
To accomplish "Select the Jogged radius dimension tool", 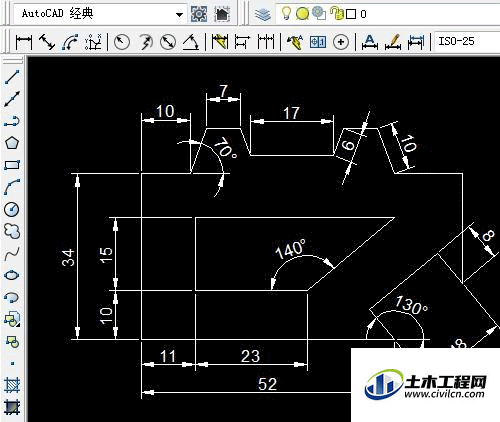I will [145, 42].
